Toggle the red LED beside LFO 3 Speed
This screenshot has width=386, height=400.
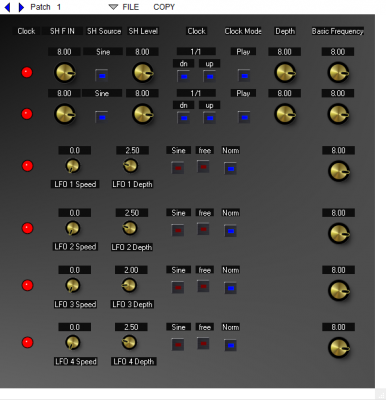27,285
